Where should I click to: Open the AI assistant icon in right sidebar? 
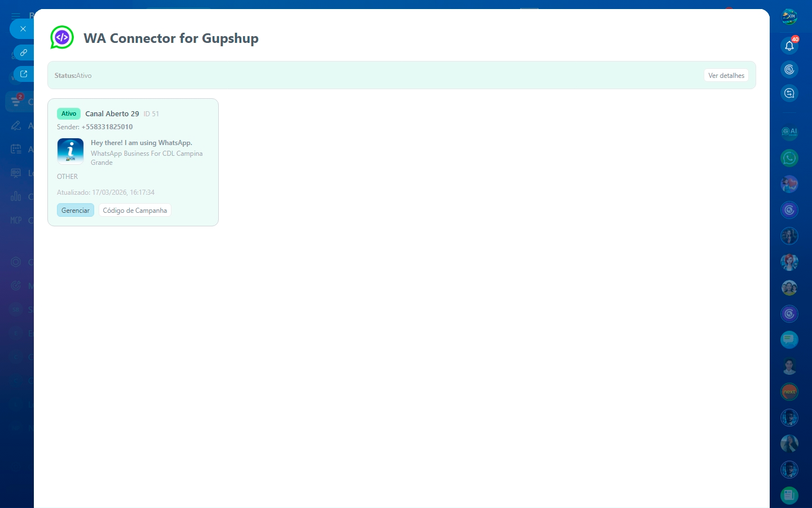click(x=789, y=132)
